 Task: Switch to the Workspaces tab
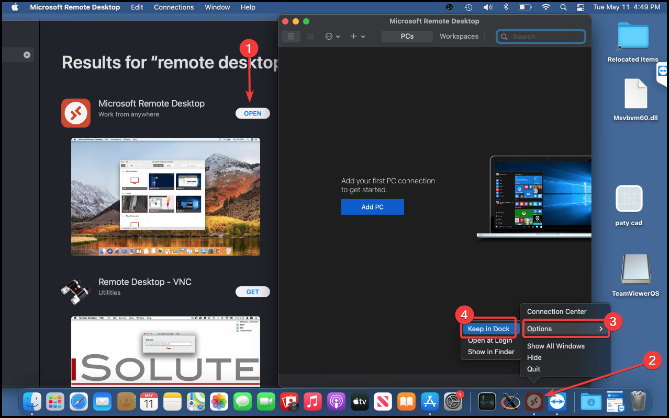click(459, 37)
